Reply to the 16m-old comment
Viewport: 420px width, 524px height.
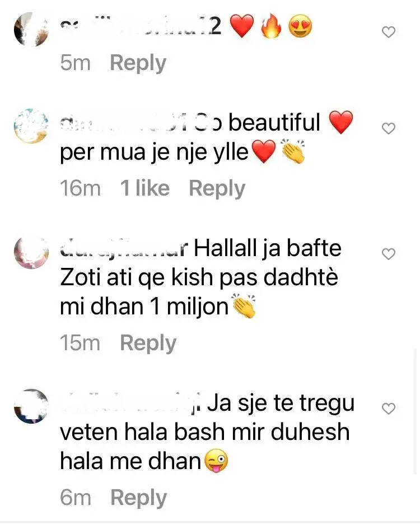coord(217,188)
